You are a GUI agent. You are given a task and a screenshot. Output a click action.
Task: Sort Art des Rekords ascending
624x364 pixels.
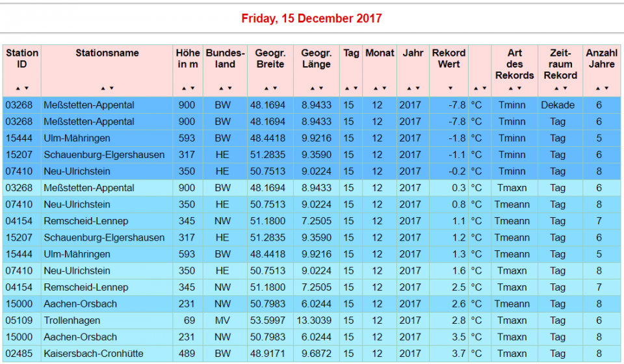coord(510,88)
